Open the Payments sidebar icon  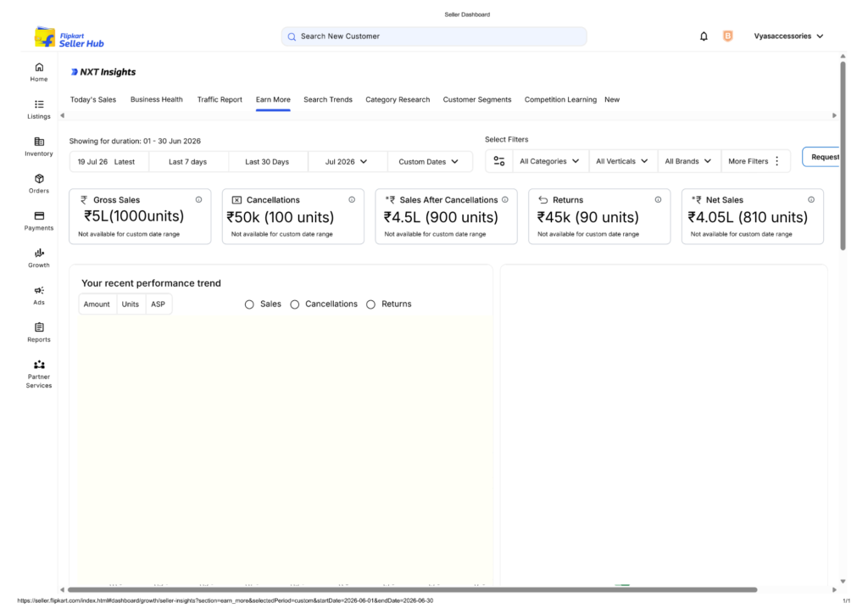(39, 216)
